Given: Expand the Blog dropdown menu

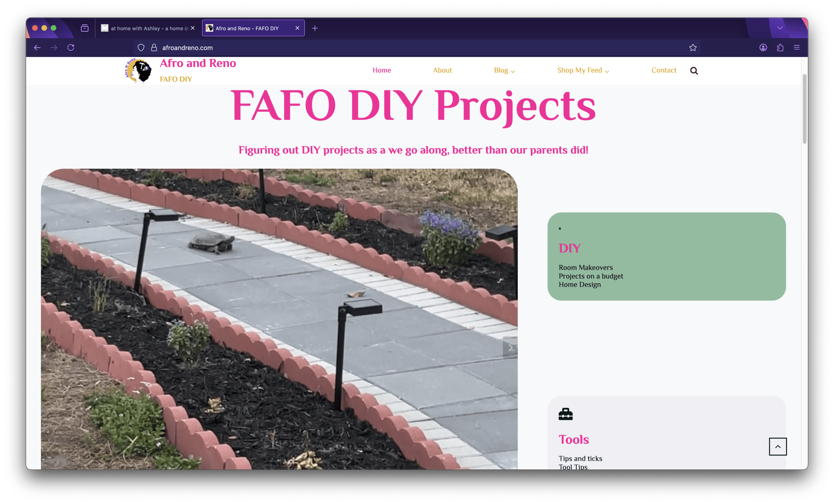Looking at the screenshot, I should [504, 70].
